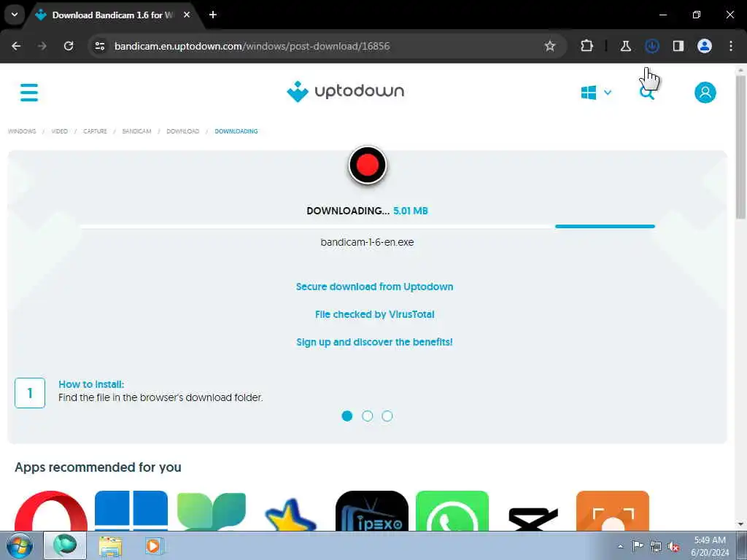Bookmark this page with the star
The height and width of the screenshot is (560, 747).
(x=550, y=46)
